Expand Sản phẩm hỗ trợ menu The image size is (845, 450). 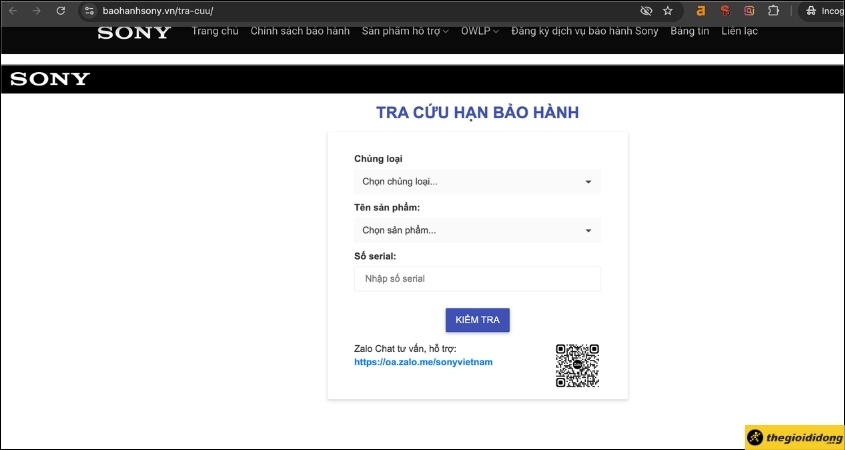click(405, 31)
